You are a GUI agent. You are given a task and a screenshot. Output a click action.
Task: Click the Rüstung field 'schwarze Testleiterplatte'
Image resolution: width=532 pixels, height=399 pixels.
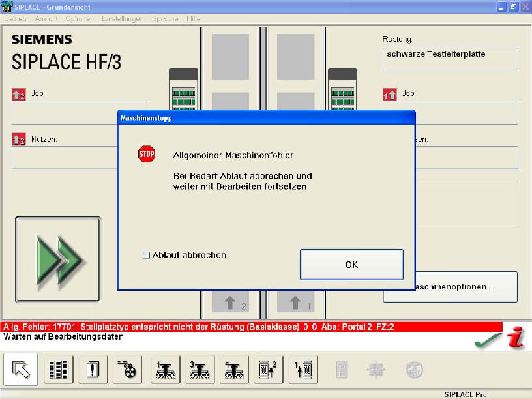click(451, 59)
